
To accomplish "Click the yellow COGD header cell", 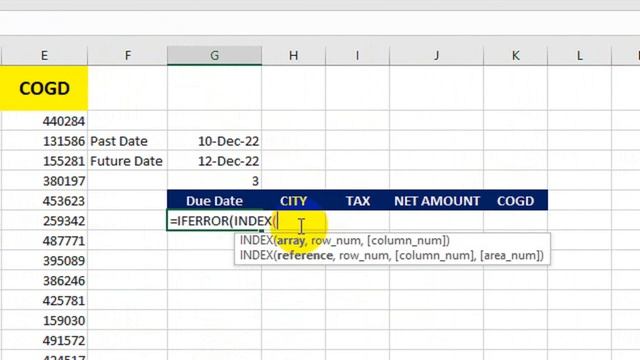I will (x=44, y=88).
